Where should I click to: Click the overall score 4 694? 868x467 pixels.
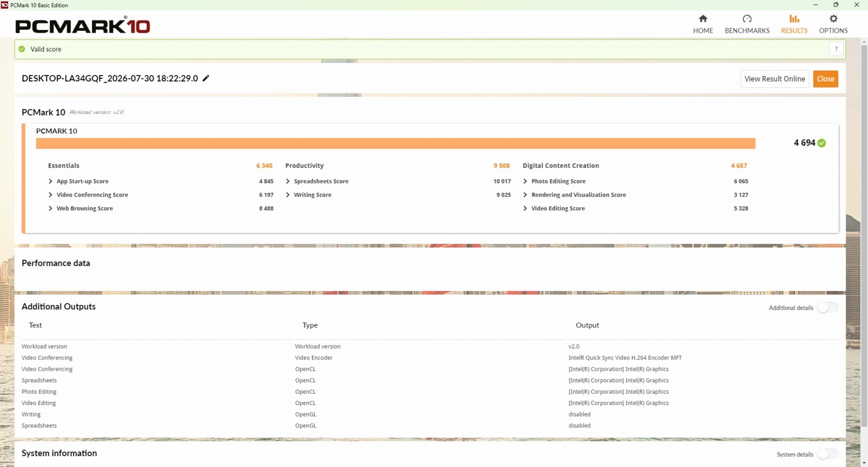coord(805,143)
